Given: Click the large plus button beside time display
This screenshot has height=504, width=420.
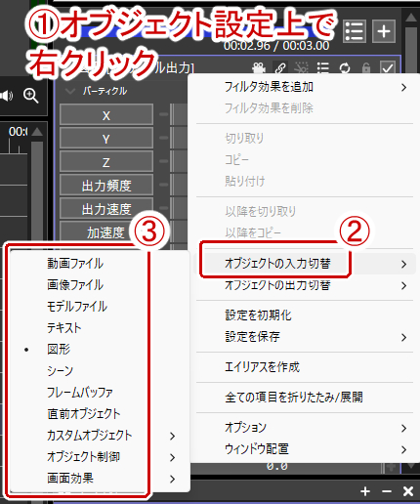Looking at the screenshot, I should click(x=384, y=31).
